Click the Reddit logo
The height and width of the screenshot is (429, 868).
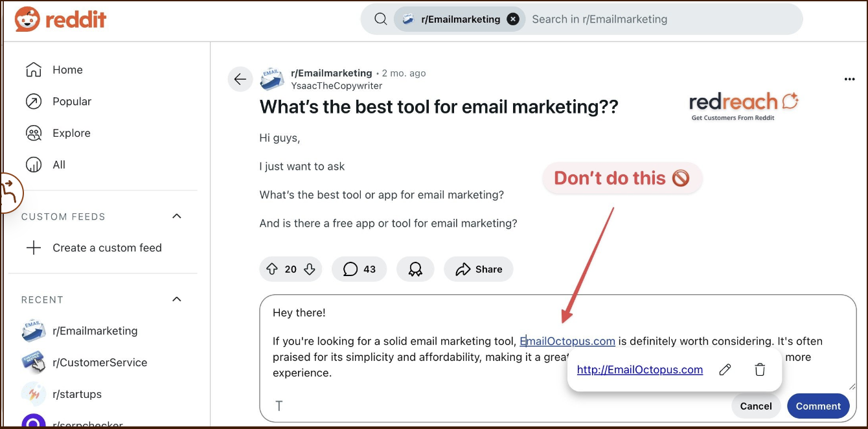click(x=60, y=19)
